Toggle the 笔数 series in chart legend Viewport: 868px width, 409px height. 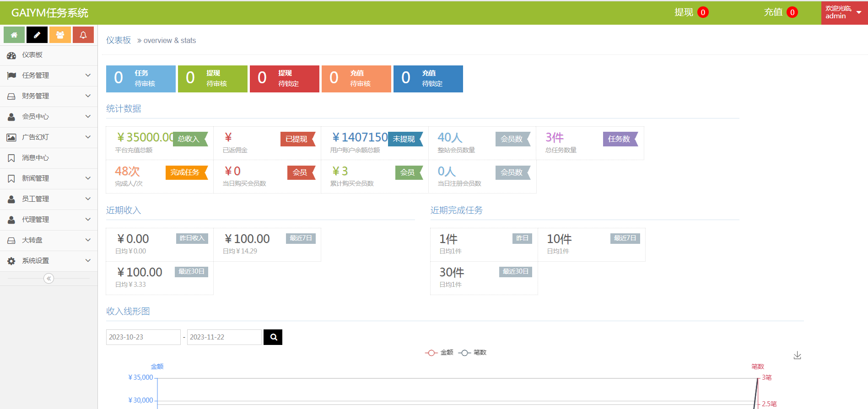[x=473, y=353]
